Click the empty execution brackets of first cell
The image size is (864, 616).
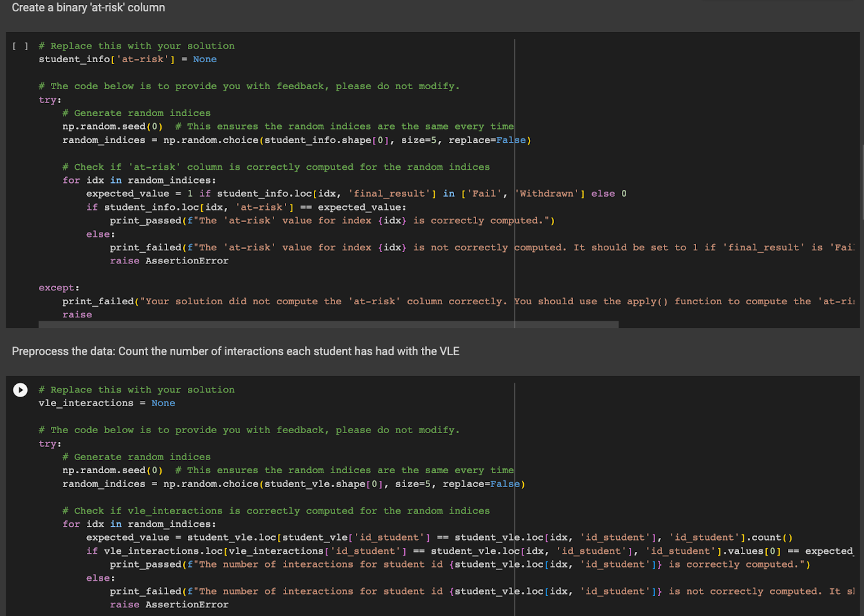click(20, 46)
